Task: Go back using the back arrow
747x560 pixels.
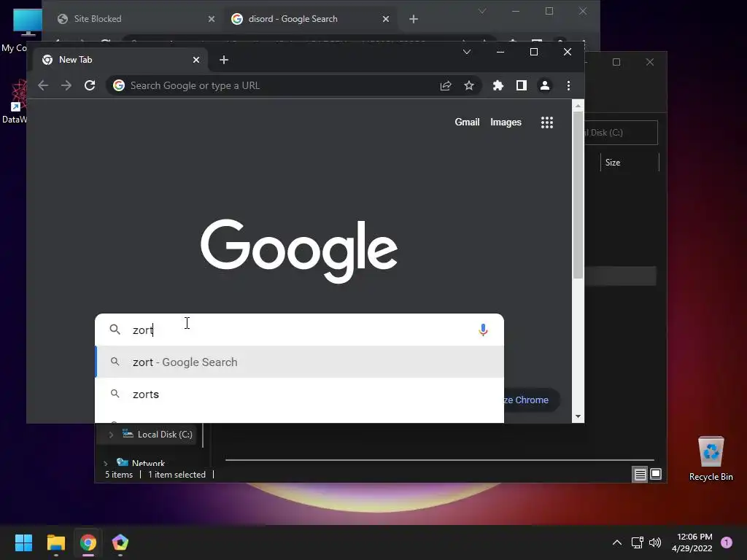Action: (x=43, y=85)
